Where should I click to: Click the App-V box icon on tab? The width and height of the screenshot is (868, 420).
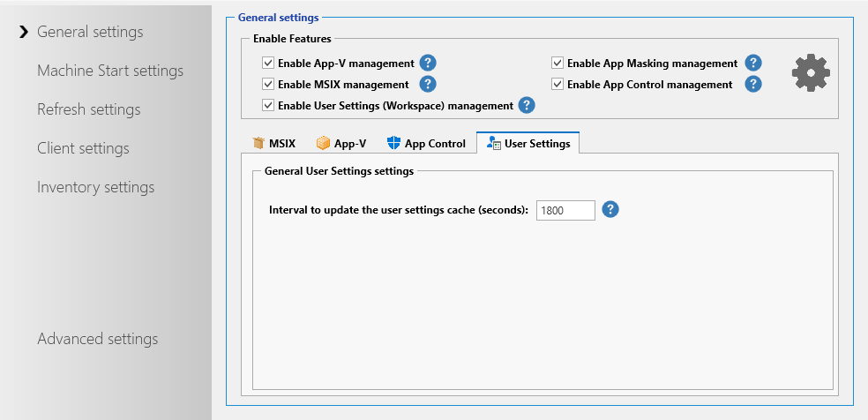[x=323, y=143]
